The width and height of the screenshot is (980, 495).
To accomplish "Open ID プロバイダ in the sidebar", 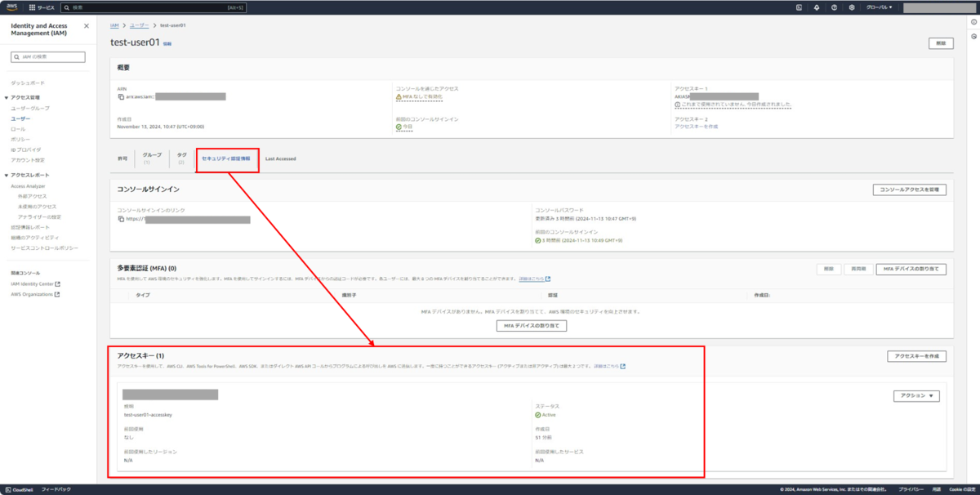I will coord(25,149).
